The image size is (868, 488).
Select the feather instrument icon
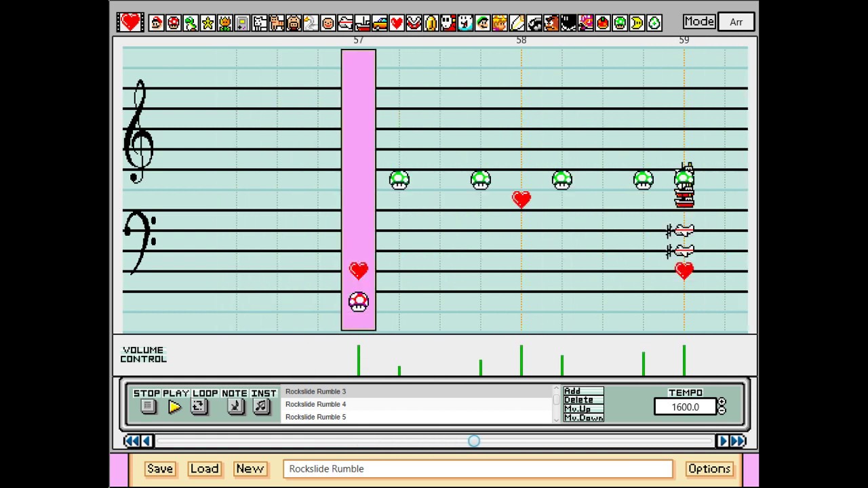click(517, 23)
